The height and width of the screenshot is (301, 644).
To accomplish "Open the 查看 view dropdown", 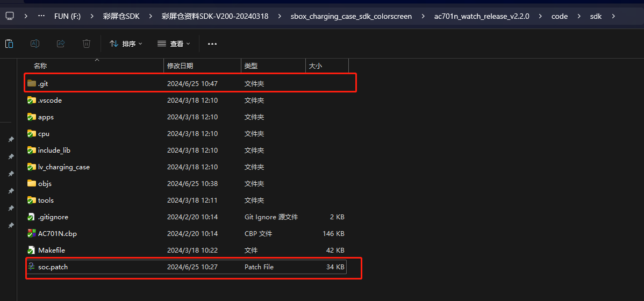I will click(174, 44).
